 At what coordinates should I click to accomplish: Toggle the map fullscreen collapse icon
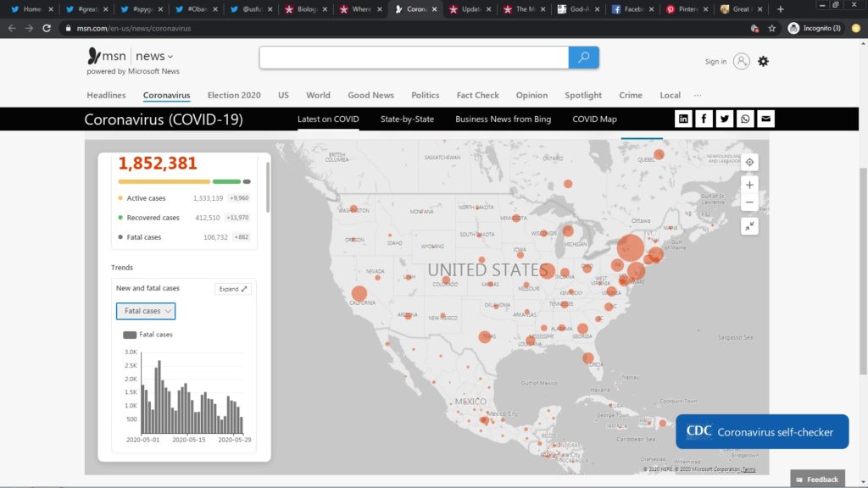(x=749, y=226)
